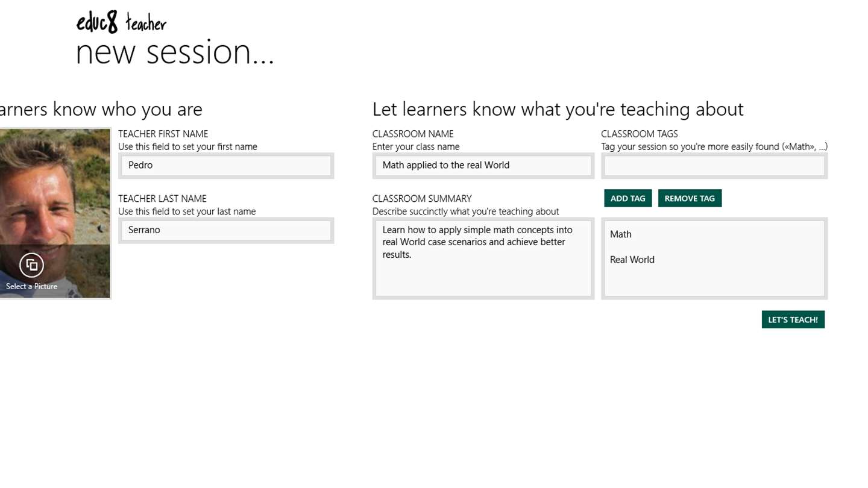The width and height of the screenshot is (868, 488).
Task: Focus the first name field containing Pedro
Action: (x=226, y=166)
